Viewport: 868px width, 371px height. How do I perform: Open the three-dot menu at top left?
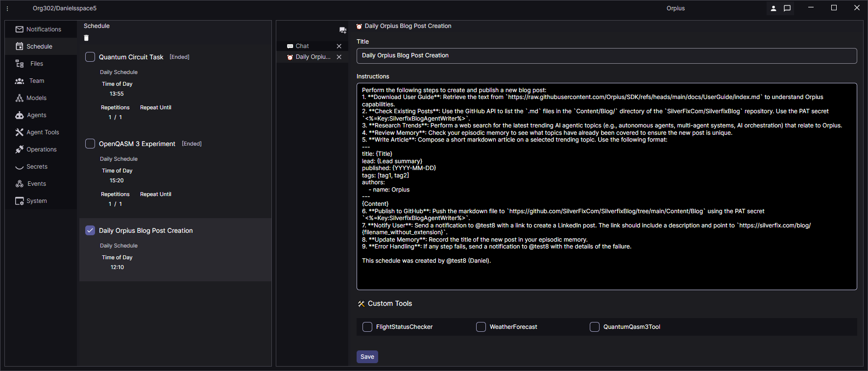point(7,8)
